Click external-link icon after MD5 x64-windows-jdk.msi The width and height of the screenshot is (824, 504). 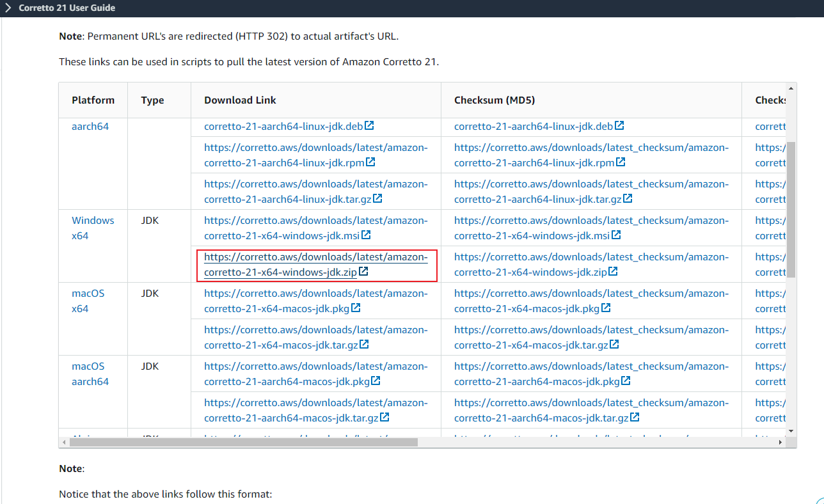pyautogui.click(x=617, y=235)
